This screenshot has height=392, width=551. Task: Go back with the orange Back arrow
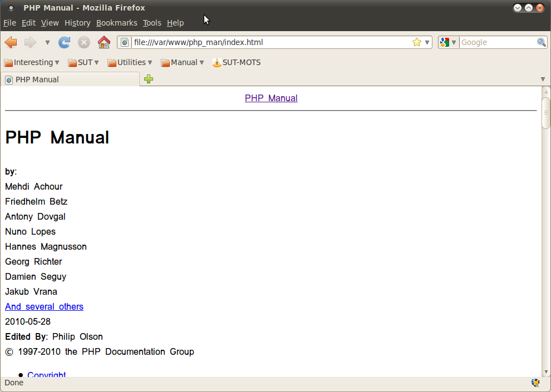(11, 42)
